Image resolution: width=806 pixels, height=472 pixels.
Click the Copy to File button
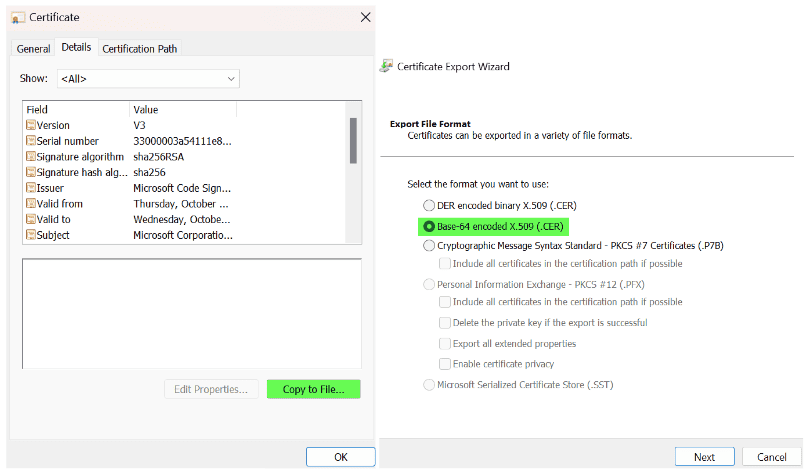[x=314, y=389]
